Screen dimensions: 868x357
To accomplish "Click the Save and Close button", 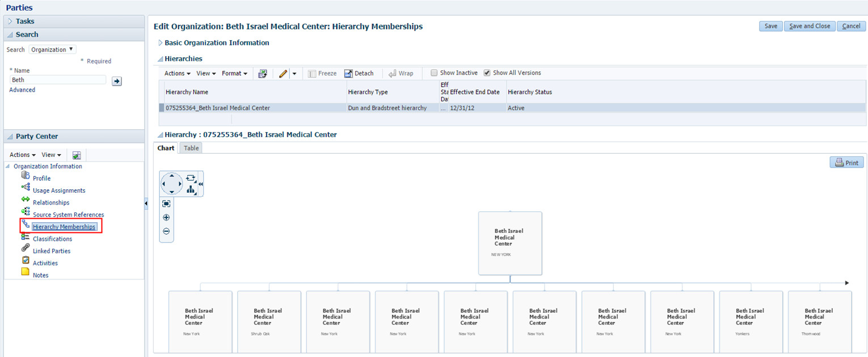I will (x=810, y=26).
